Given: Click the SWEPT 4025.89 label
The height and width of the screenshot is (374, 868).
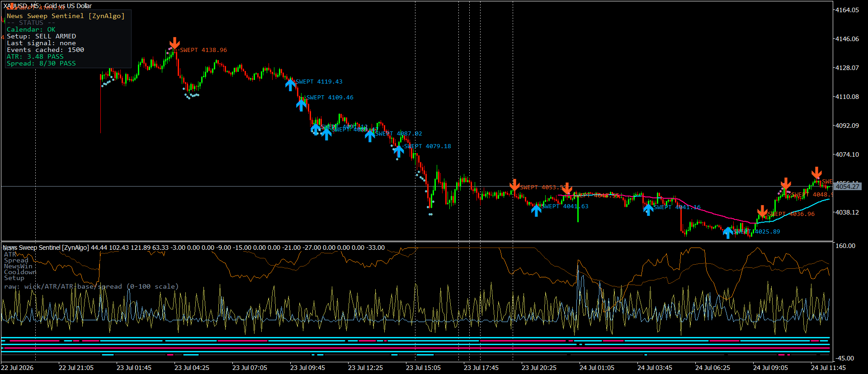Looking at the screenshot, I should (757, 232).
